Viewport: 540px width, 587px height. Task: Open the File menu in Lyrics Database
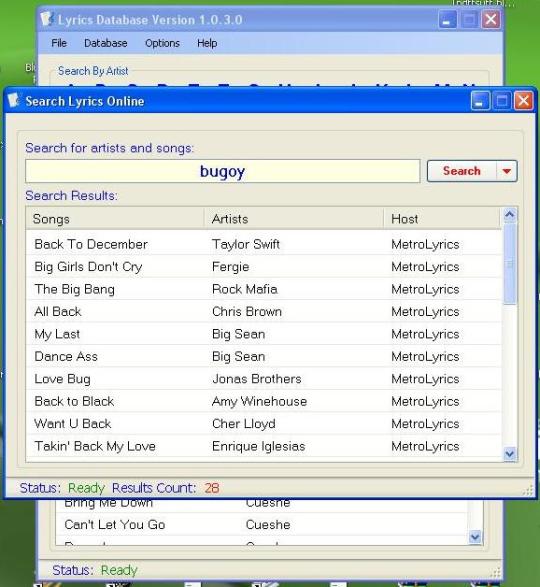click(59, 43)
